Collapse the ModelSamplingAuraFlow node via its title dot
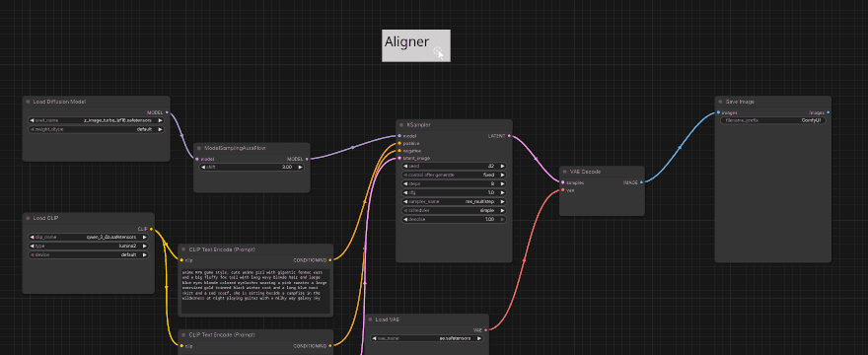The width and height of the screenshot is (868, 355). tap(199, 149)
